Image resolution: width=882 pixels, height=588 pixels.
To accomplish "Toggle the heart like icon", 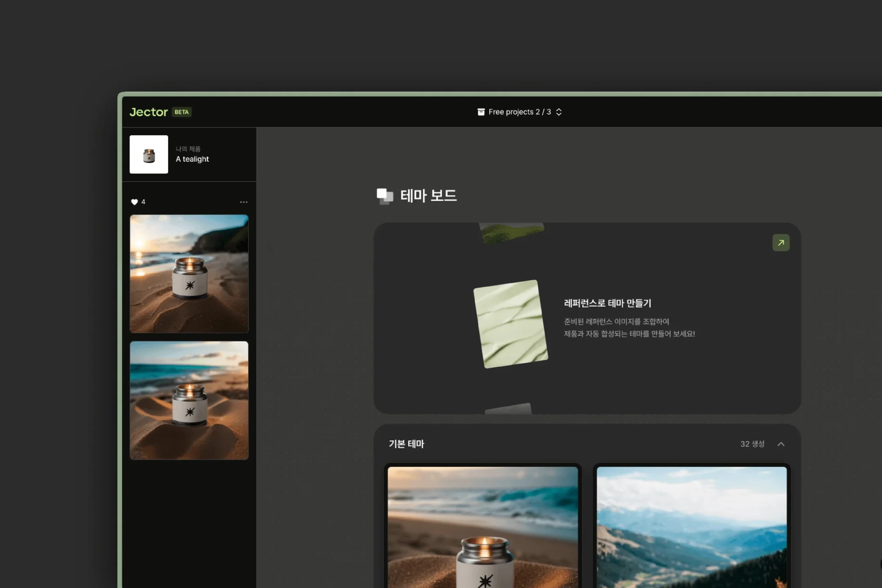I will pos(134,202).
